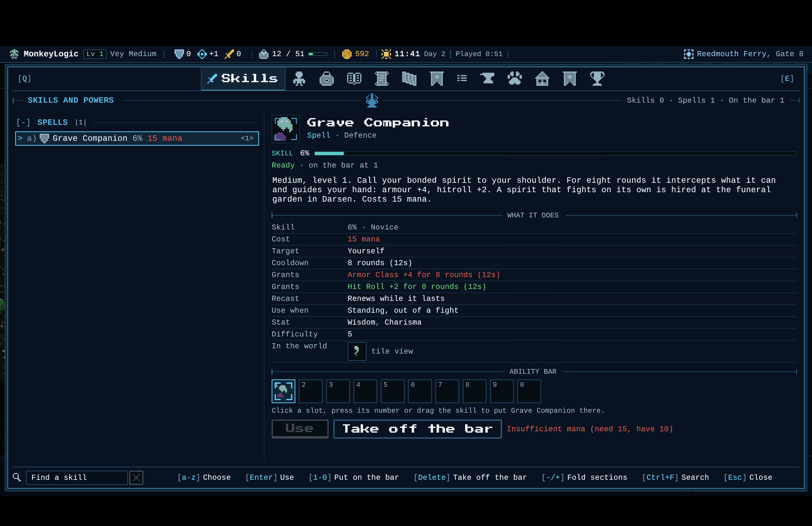Click the shield armor icon in top bar
The height and width of the screenshot is (526, 812).
179,54
